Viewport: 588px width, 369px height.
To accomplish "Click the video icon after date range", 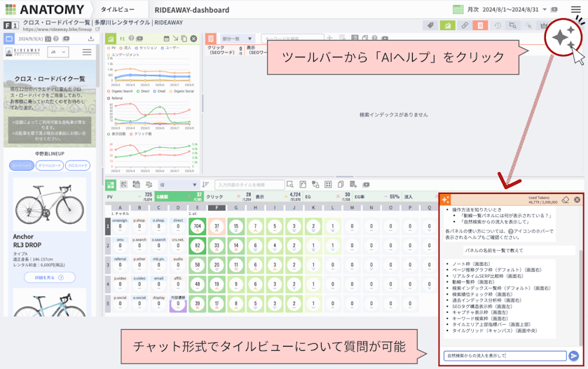I will 554,9.
